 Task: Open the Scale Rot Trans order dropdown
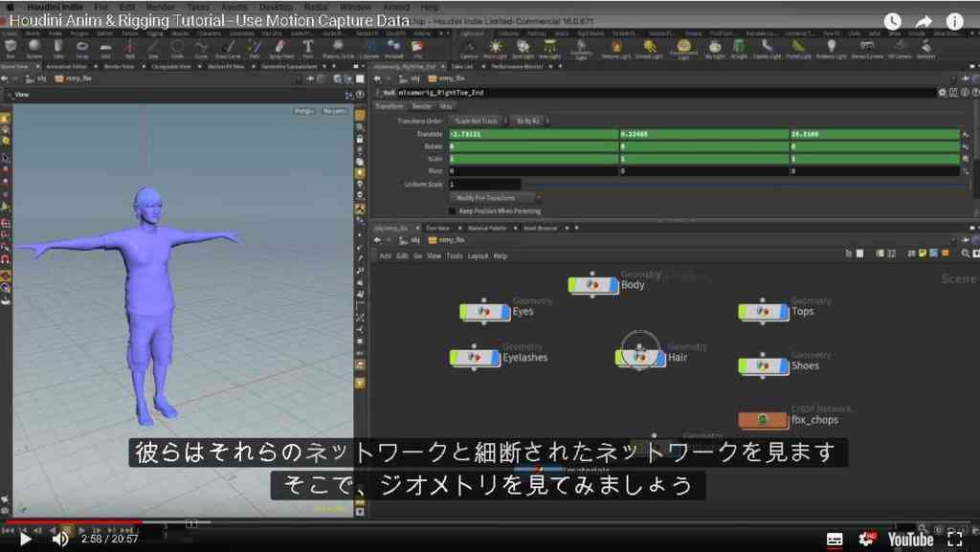(x=479, y=121)
